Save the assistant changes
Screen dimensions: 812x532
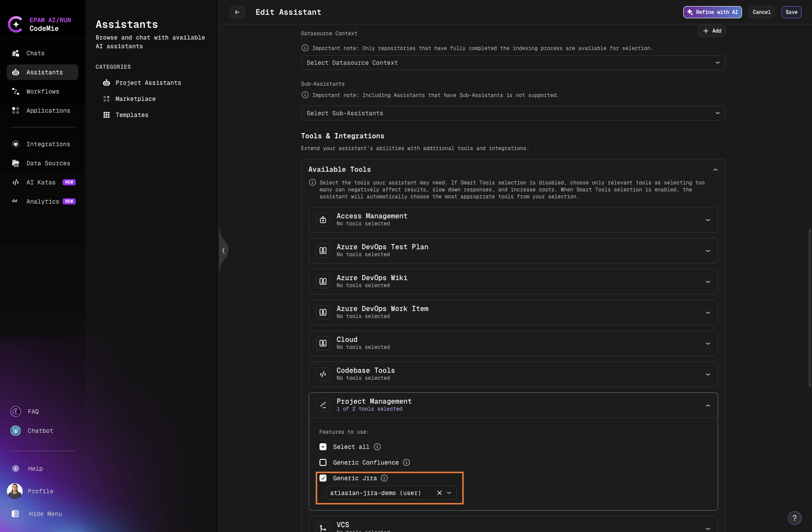[791, 12]
